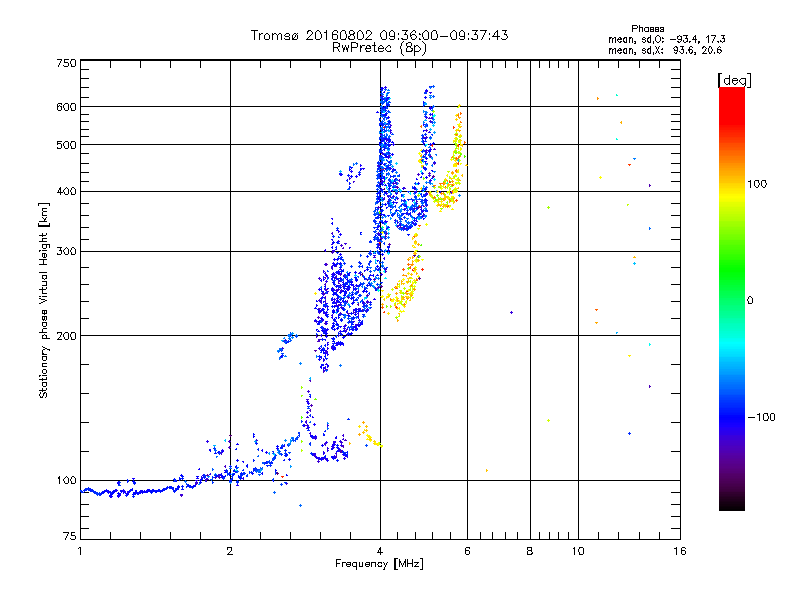Screen dimensions: 800x600
Task: Click the 'mean, sd,O: -93.4, 17.3' line
Action: 666,39
